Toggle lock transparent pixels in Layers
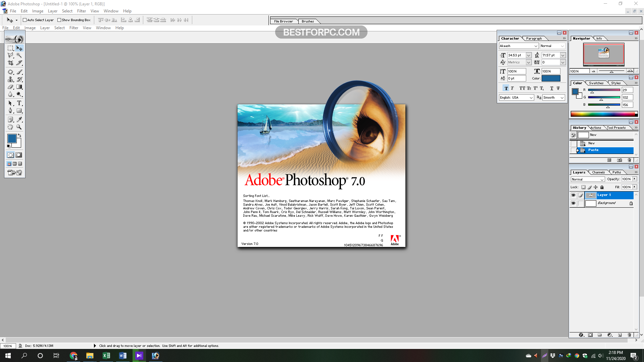This screenshot has height=362, width=644. pos(583,187)
